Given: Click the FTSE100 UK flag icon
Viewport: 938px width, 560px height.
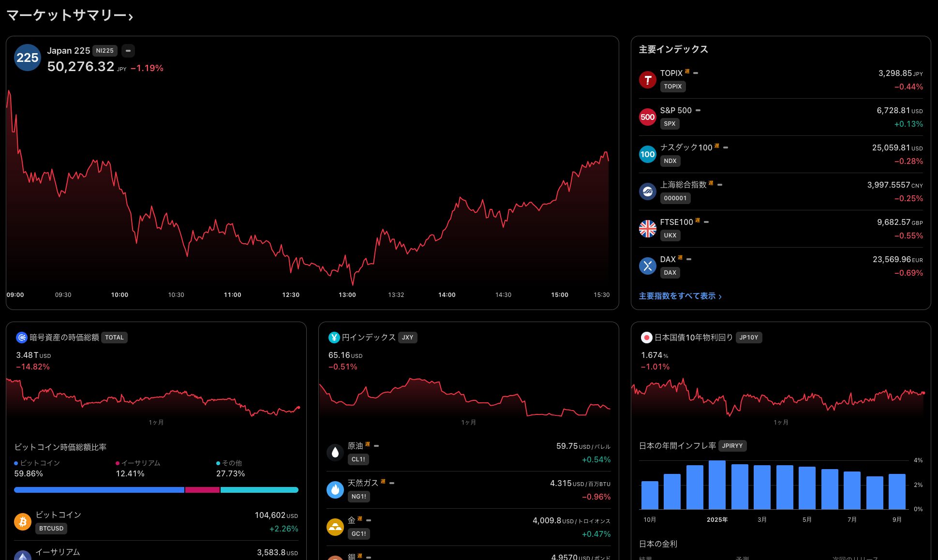Looking at the screenshot, I should pos(647,229).
